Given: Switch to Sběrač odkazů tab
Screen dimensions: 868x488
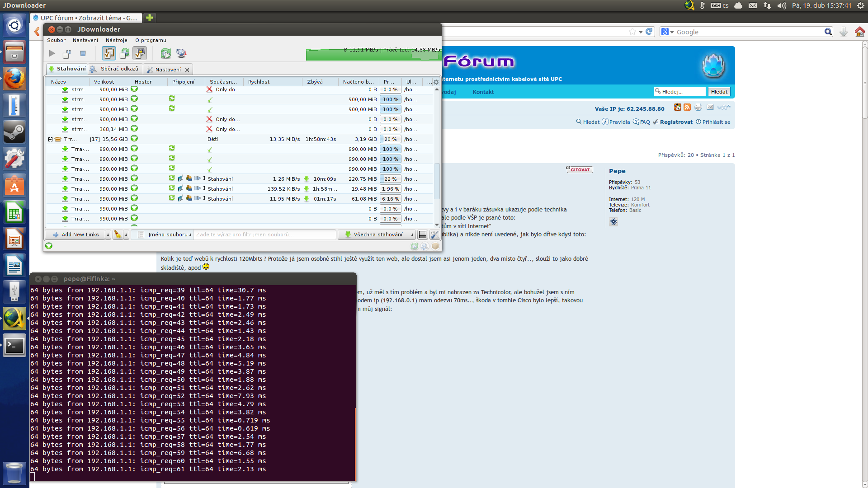Looking at the screenshot, I should point(116,69).
